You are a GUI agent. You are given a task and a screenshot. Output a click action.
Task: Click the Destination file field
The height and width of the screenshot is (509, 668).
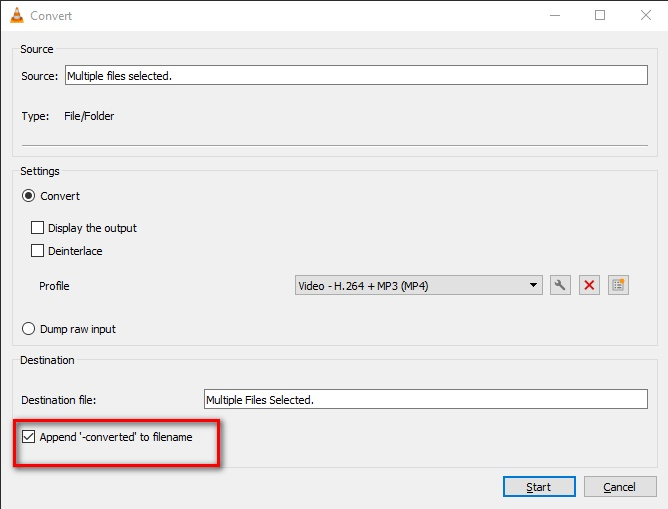coord(426,399)
